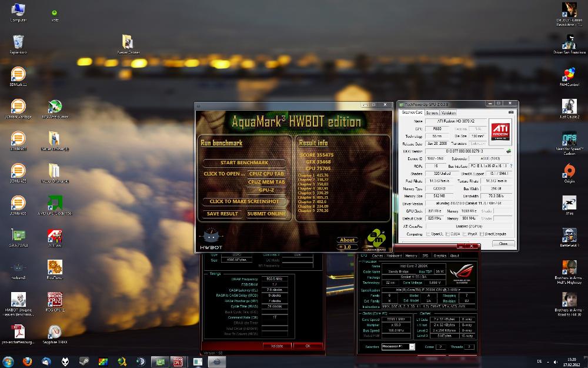Click START BENCHMARK in AquaMark
This screenshot has height=368, width=588.
tap(244, 163)
